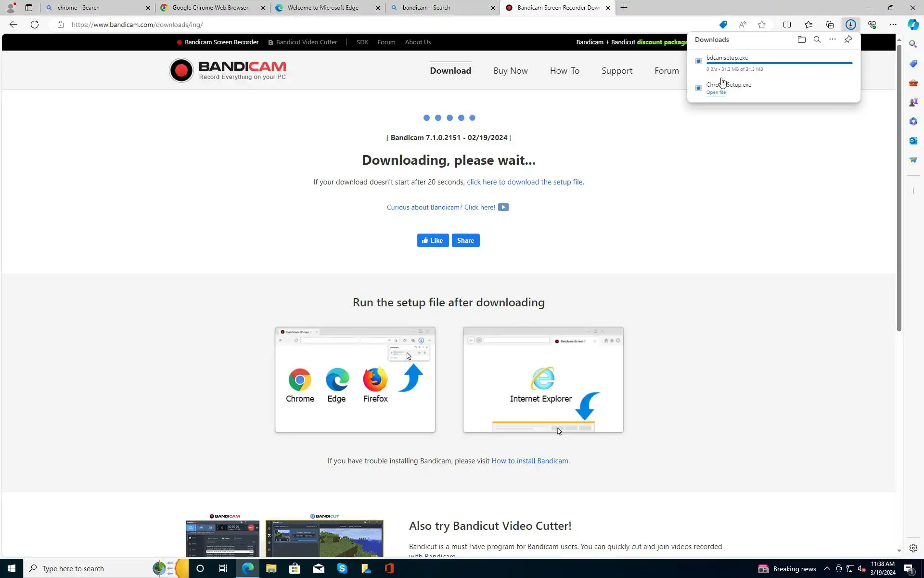The width and height of the screenshot is (924, 578).
Task: Click Open file under ChromeSetup.exe
Action: tap(716, 92)
